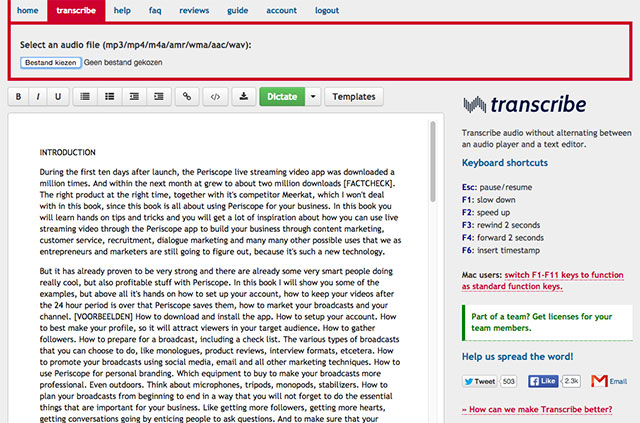This screenshot has height=423, width=640.
Task: Apply underline with U button
Action: (x=58, y=97)
